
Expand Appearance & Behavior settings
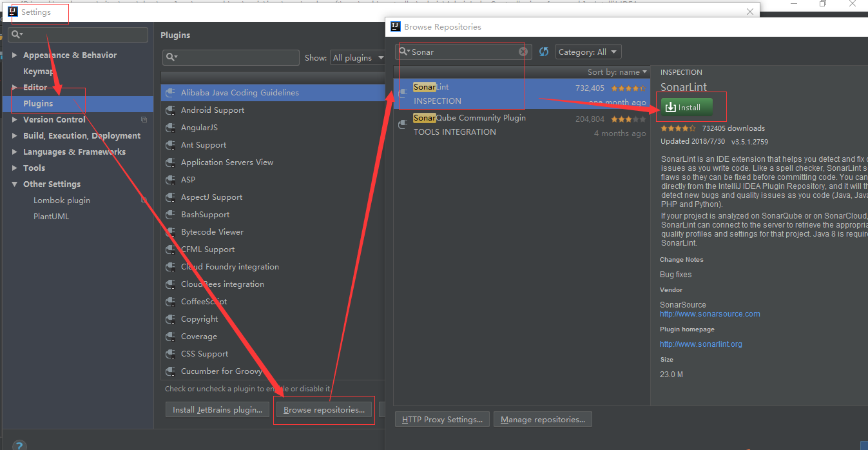(x=15, y=55)
